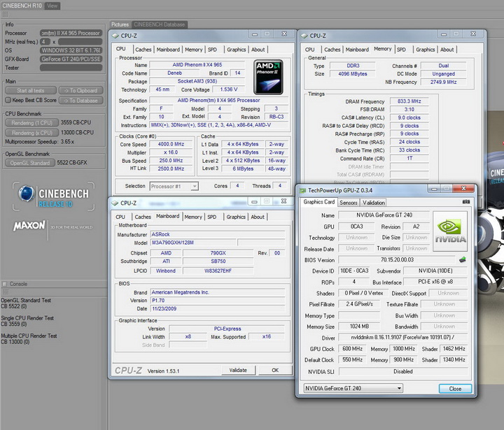The width and height of the screenshot is (504, 430).
Task: Click the OpenGL Standard benchmark button
Action: (x=29, y=163)
